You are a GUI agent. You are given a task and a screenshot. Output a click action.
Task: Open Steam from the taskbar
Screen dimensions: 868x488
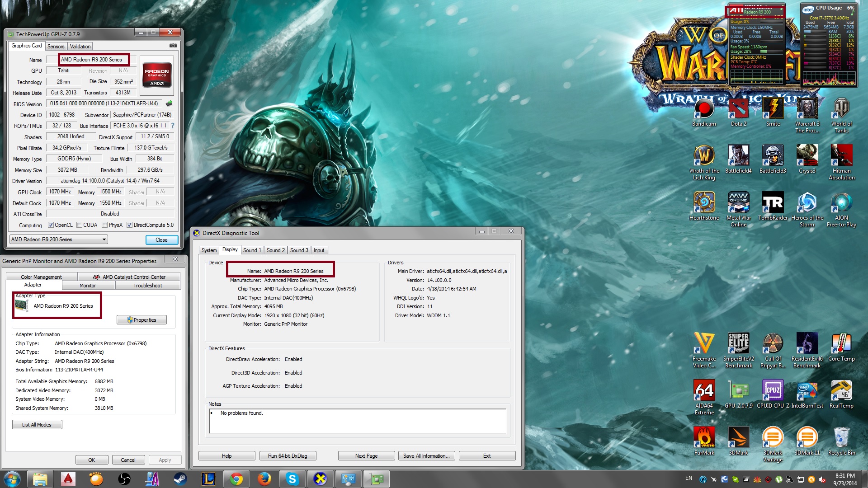pyautogui.click(x=180, y=479)
